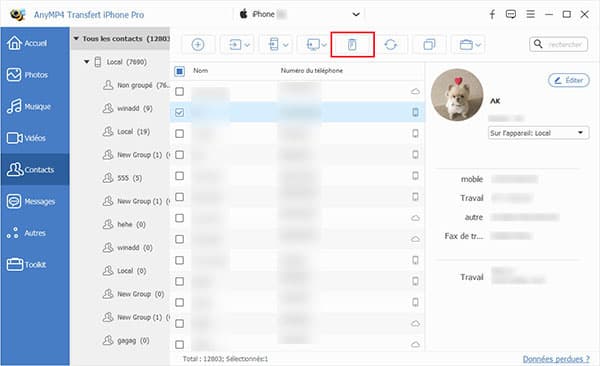Viewport: 600px width, 366px height.
Task: Click the contact name AK
Action: click(495, 101)
